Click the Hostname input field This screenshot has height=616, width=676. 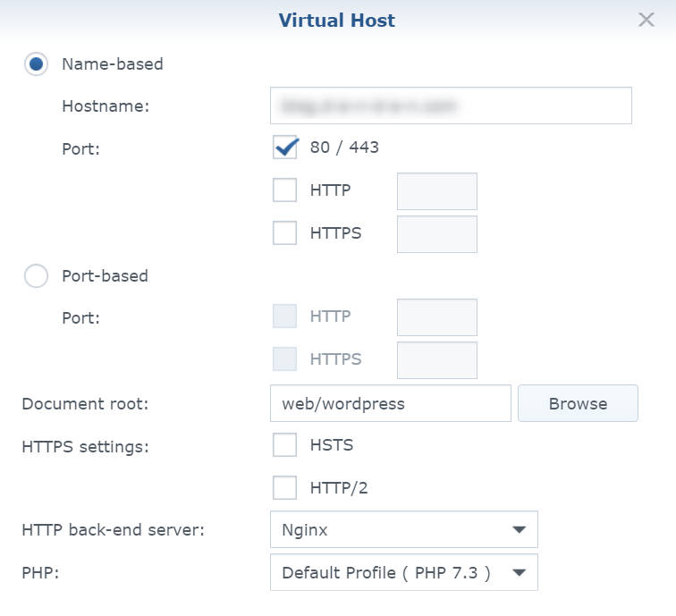451,105
